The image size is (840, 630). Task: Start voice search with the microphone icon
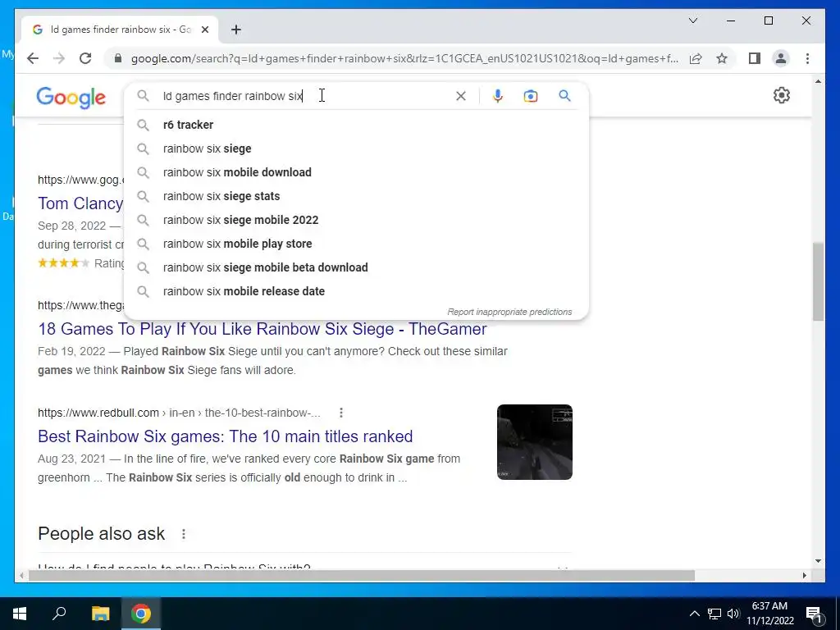[498, 96]
